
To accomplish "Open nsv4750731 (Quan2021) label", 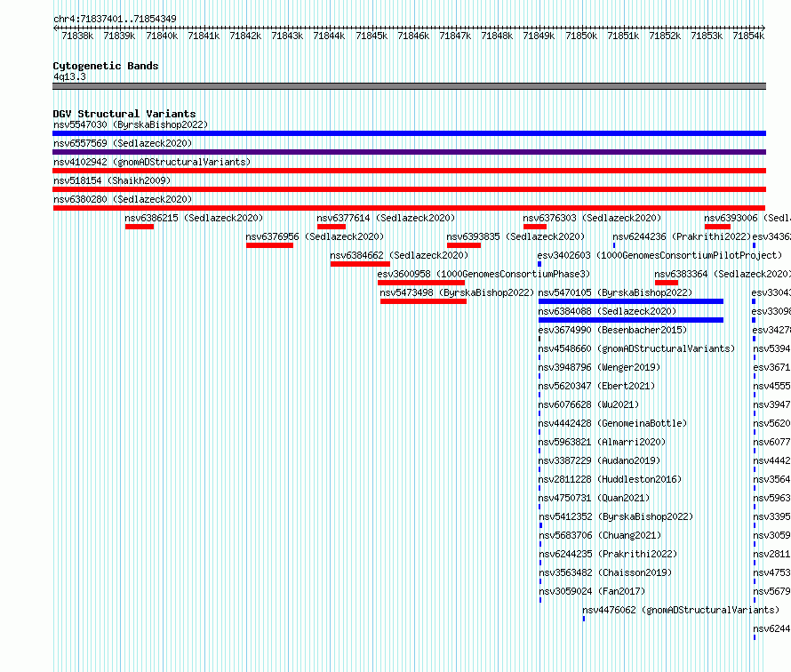I will (594, 498).
